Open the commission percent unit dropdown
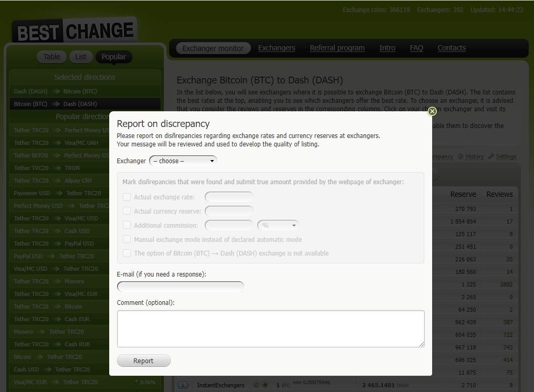534x392 pixels. pyautogui.click(x=278, y=225)
